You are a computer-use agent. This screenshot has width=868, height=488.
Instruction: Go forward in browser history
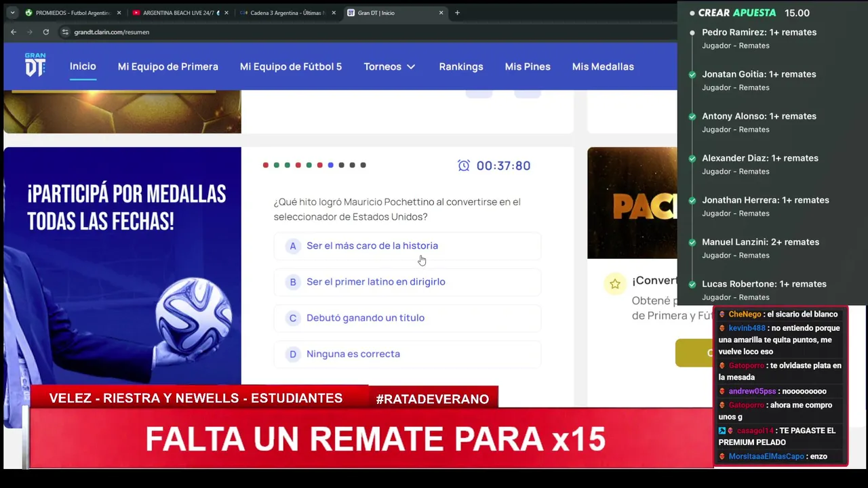tap(29, 32)
